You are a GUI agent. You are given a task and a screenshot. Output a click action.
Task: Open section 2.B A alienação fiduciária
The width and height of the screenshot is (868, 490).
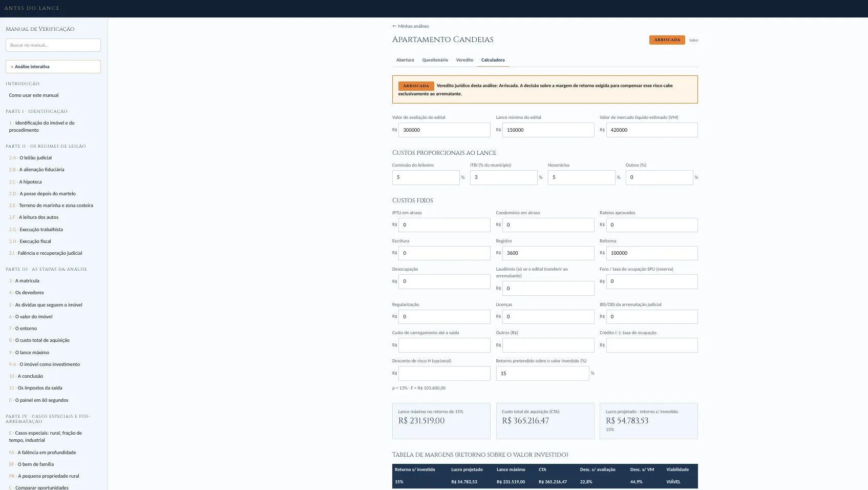pyautogui.click(x=36, y=170)
